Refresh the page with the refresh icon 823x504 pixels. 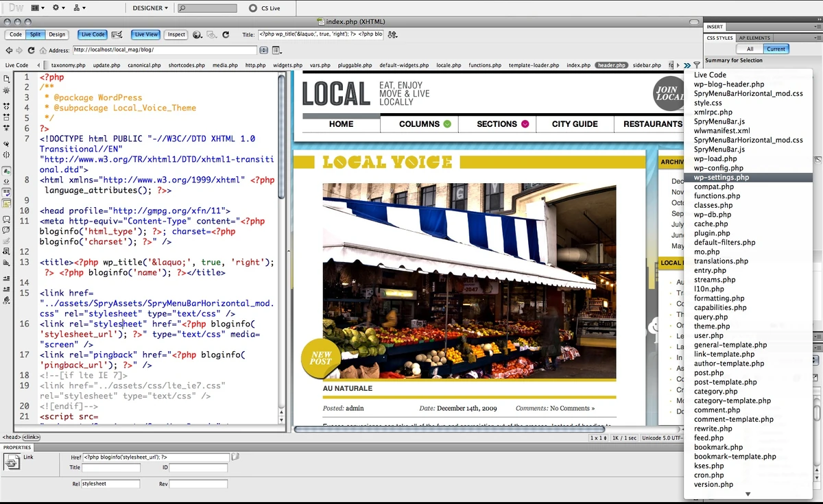(x=31, y=51)
